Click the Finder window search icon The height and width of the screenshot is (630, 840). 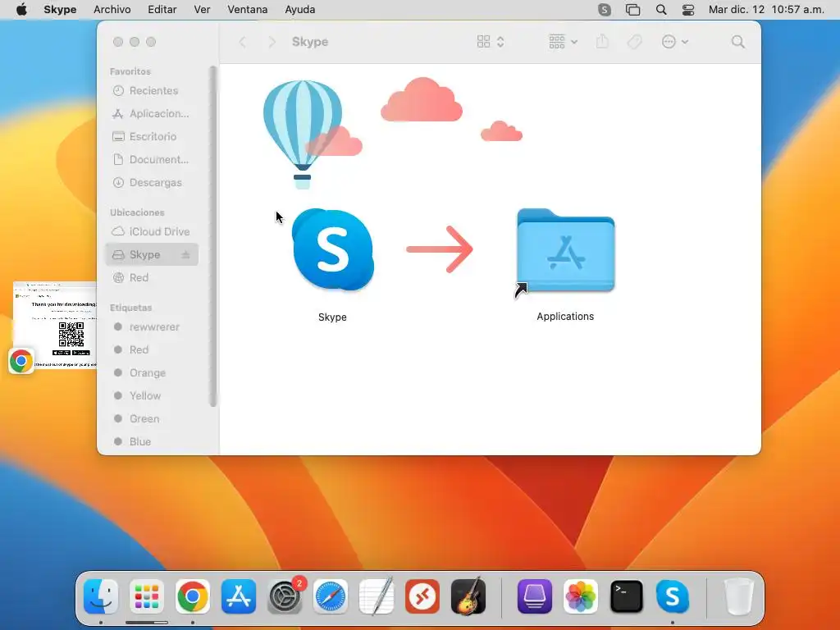coord(738,42)
